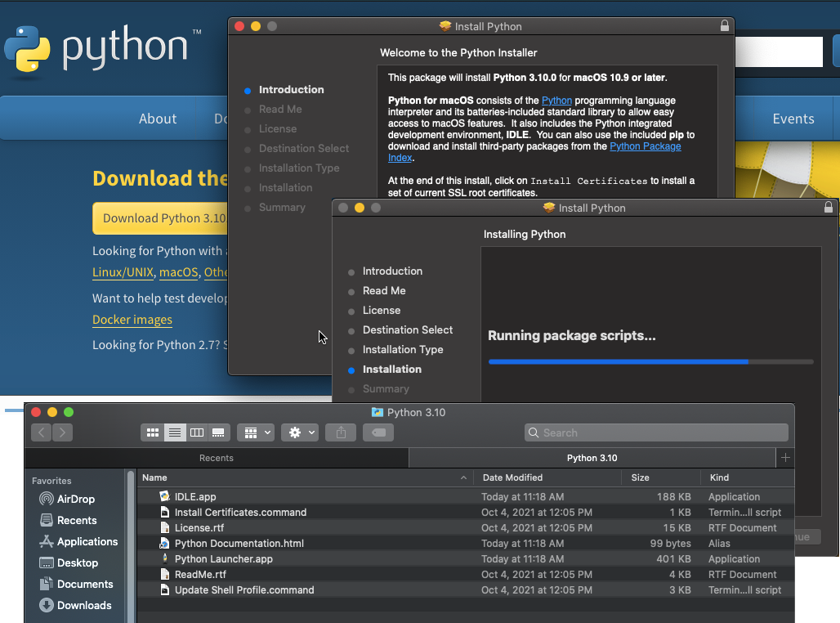Select the IDLE.app file icon

tap(164, 496)
